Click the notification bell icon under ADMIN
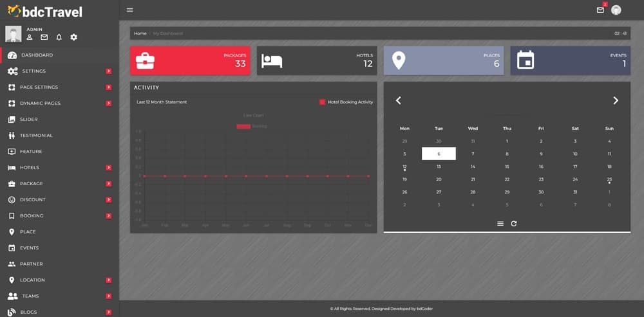 coord(59,37)
